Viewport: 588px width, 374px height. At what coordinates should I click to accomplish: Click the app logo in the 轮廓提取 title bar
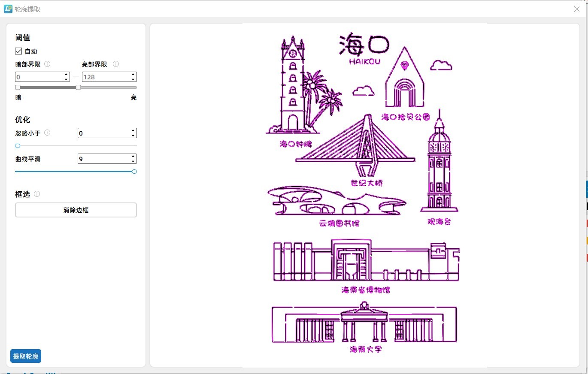[x=8, y=9]
